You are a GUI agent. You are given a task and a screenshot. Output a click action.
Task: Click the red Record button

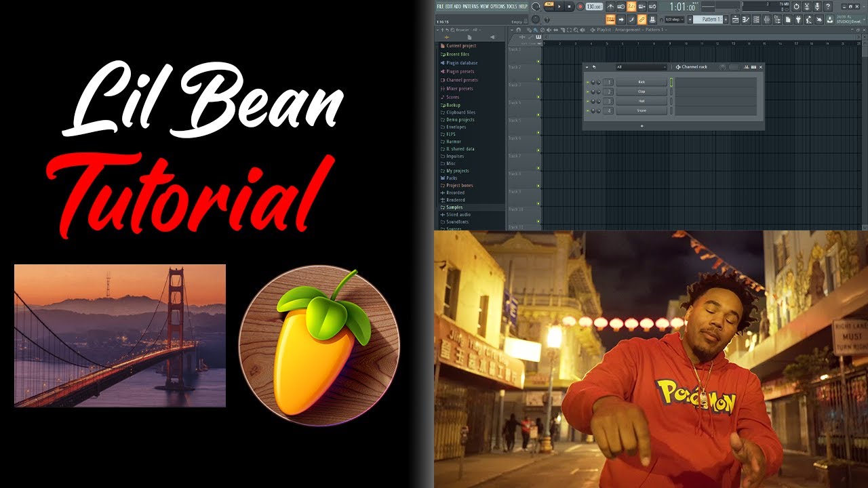click(x=580, y=7)
